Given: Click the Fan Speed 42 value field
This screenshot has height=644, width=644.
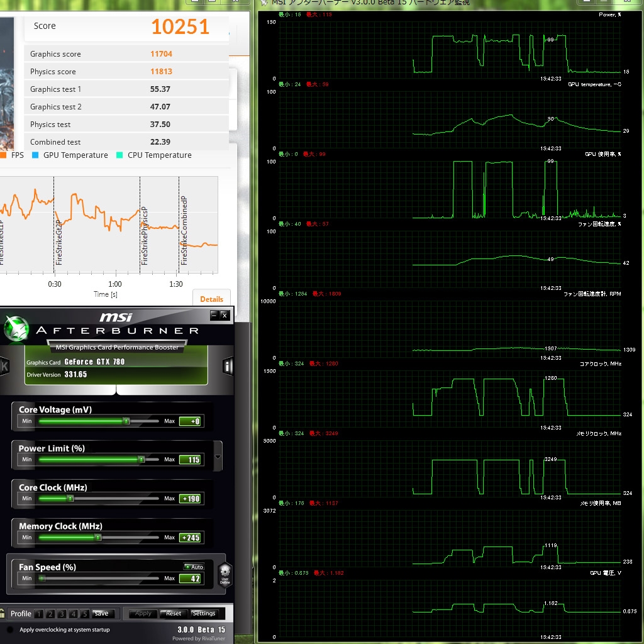Looking at the screenshot, I should (190, 579).
